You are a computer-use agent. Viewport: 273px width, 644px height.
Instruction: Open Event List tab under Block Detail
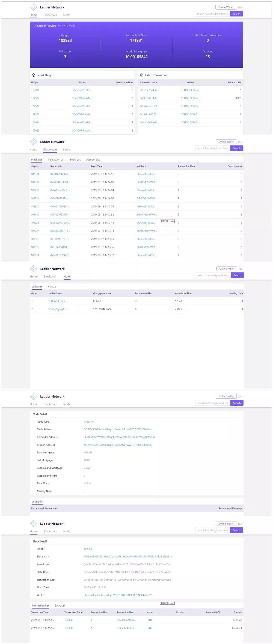60,606
